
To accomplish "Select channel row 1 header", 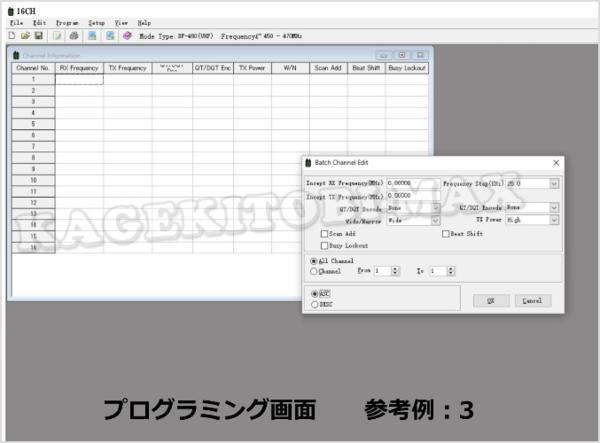I will pos(33,80).
